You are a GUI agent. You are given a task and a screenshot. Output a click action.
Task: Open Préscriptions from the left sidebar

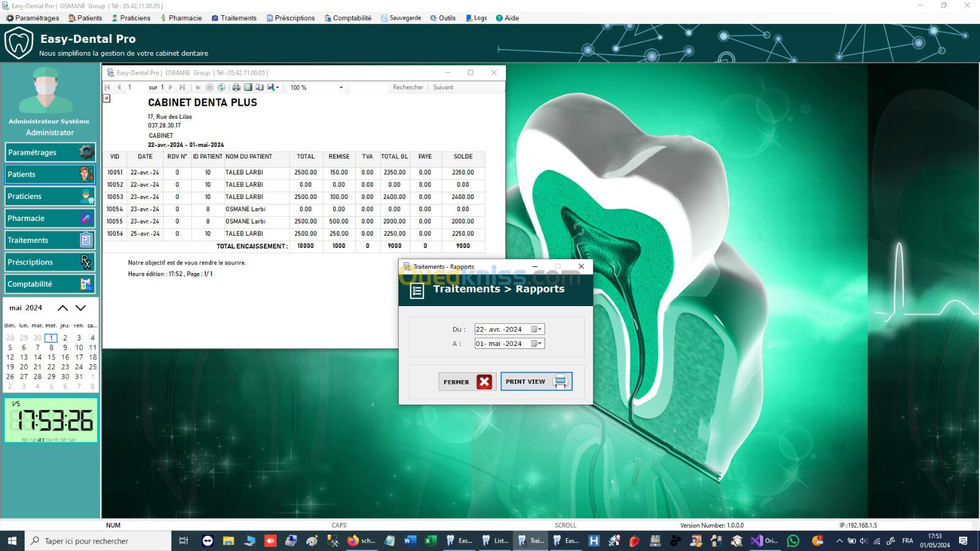tap(50, 262)
